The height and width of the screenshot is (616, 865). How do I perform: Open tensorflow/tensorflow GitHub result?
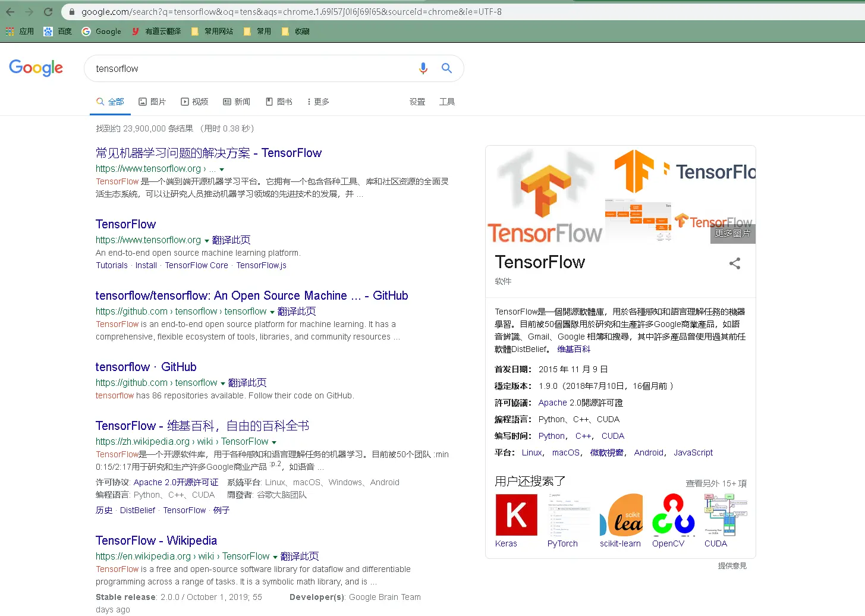point(251,296)
